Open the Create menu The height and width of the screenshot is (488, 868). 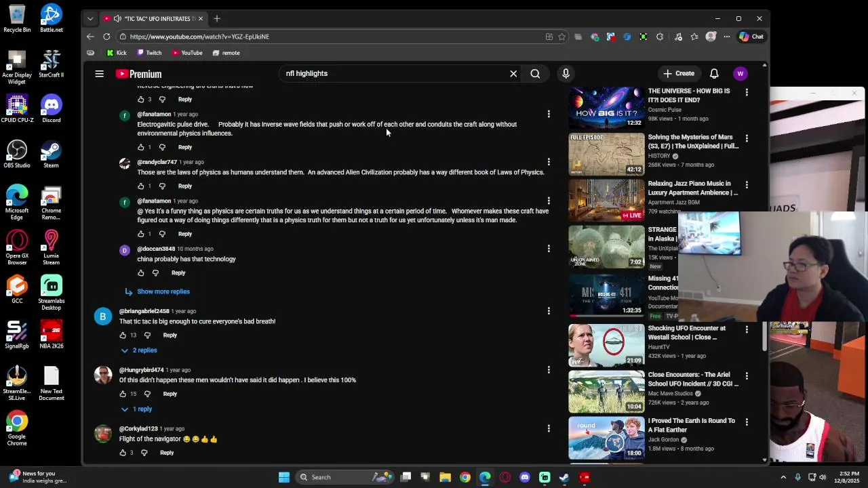679,73
